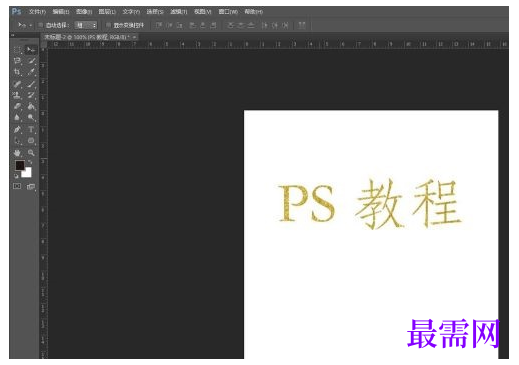The height and width of the screenshot is (365, 519).
Task: Select the Lasso tool
Action: (x=17, y=61)
